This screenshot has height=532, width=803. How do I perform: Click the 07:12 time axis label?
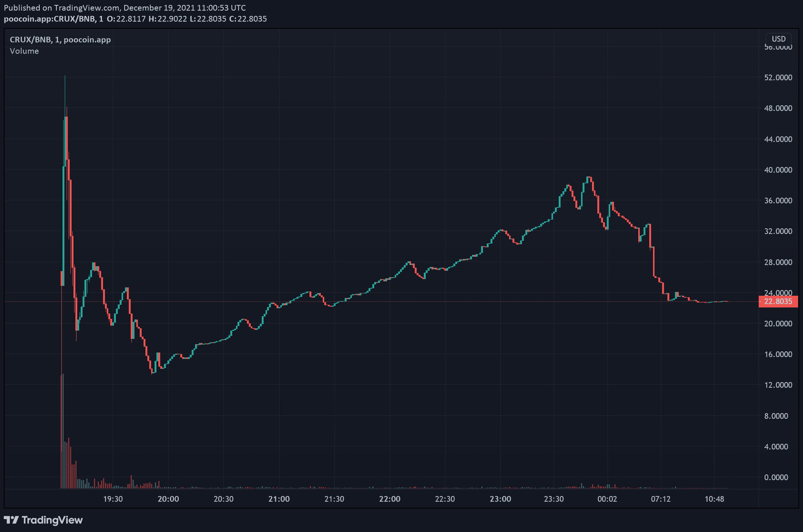coord(661,499)
